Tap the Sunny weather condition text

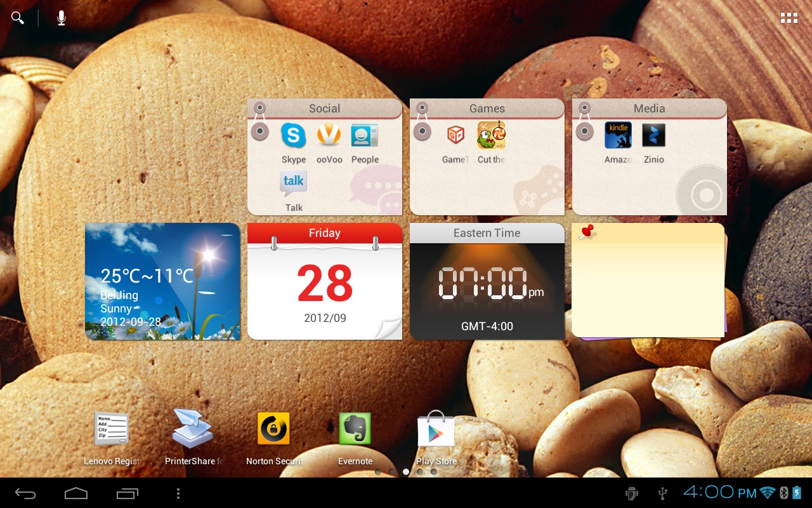[116, 309]
